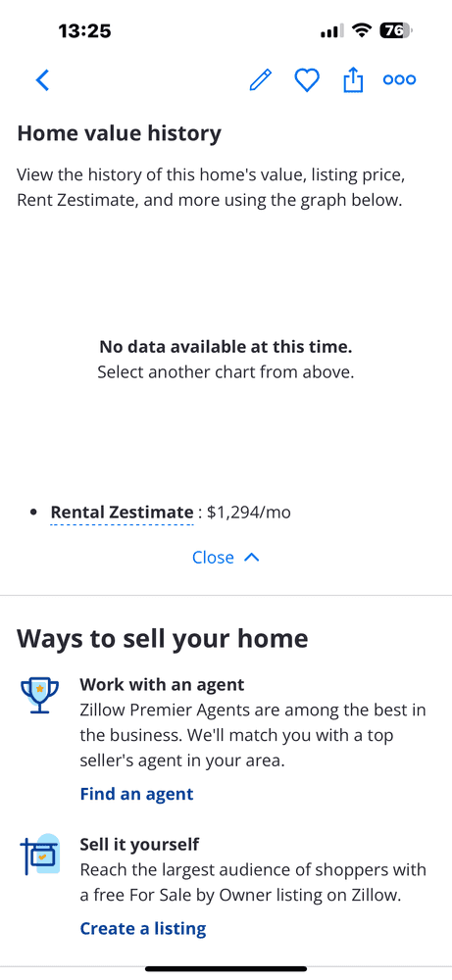Tap the home indicator bar at bottom

coord(226,969)
